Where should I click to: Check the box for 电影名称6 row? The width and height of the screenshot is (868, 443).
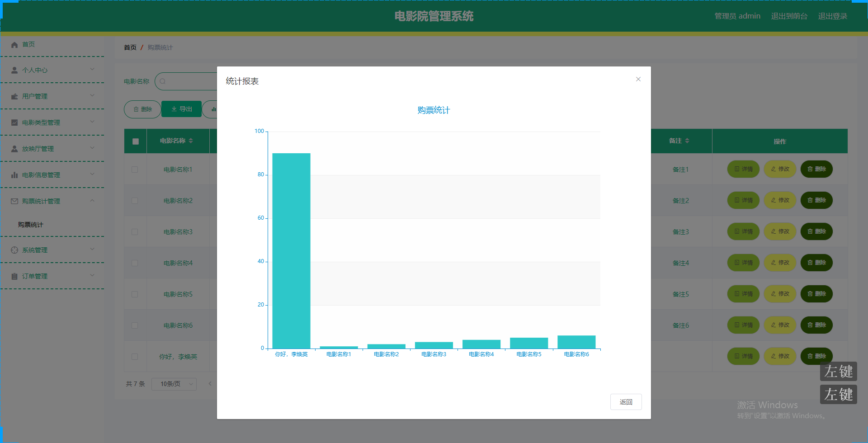pyautogui.click(x=135, y=325)
